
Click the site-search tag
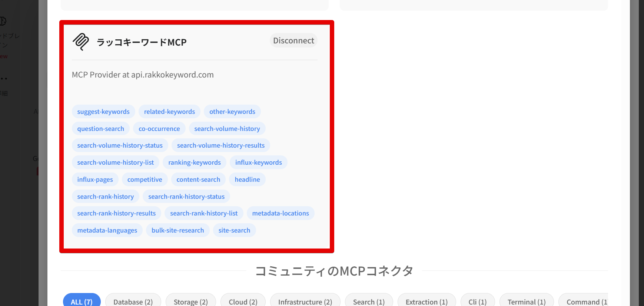click(x=234, y=230)
